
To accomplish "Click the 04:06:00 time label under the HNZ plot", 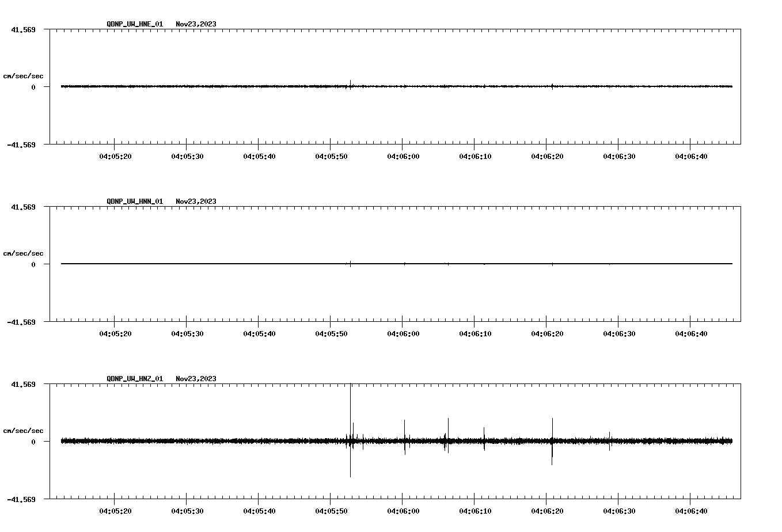I will click(x=403, y=511).
